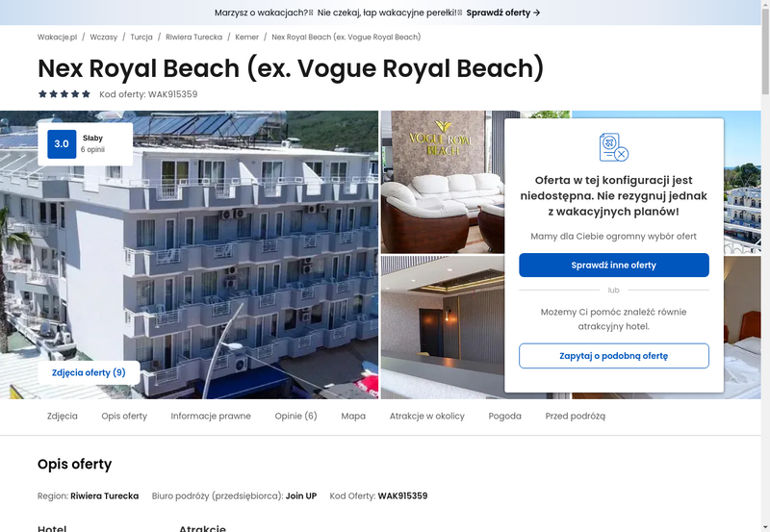Click Sprawdź inne oferty button
This screenshot has width=770, height=532.
tap(614, 265)
